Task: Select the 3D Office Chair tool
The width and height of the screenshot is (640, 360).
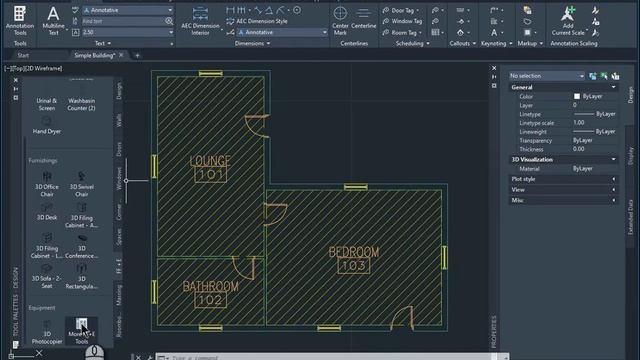Action: pos(47,184)
